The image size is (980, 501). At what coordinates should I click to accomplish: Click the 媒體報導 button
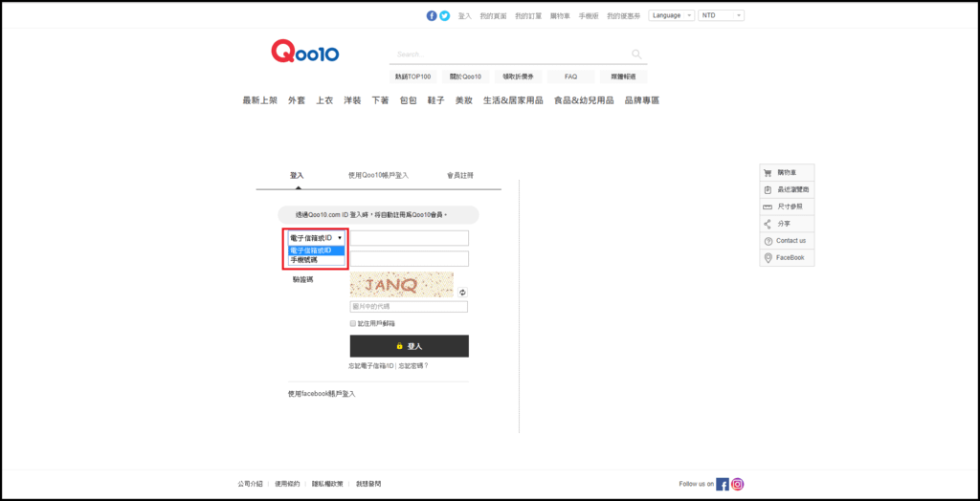623,76
